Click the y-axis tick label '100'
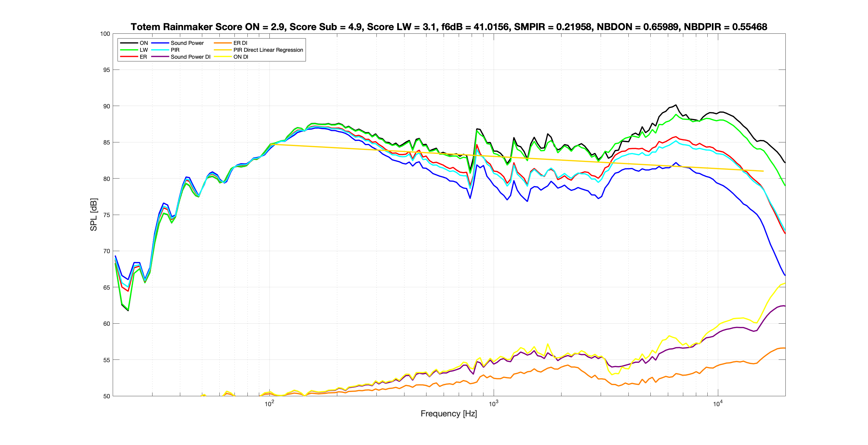 tap(105, 34)
